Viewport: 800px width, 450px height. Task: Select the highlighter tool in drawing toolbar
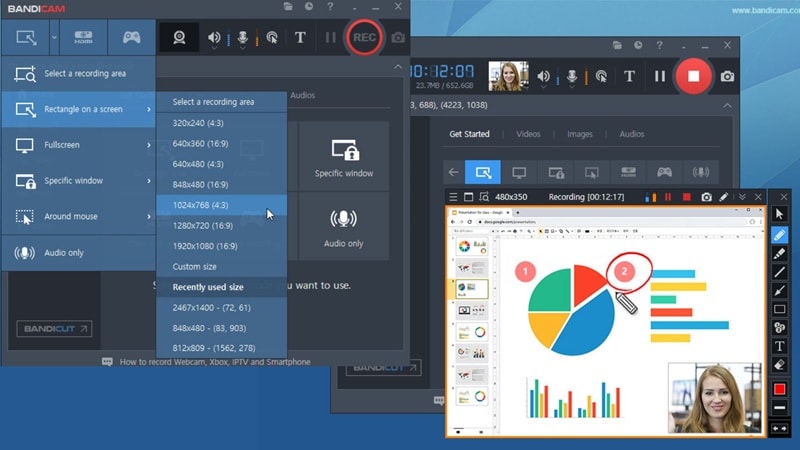779,254
